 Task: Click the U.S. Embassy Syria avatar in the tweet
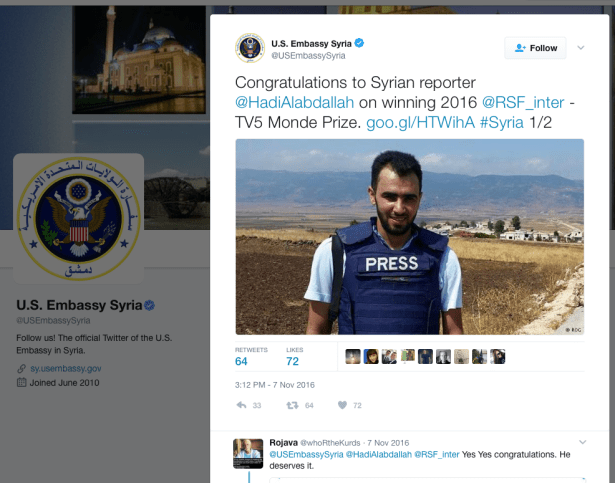[250, 48]
